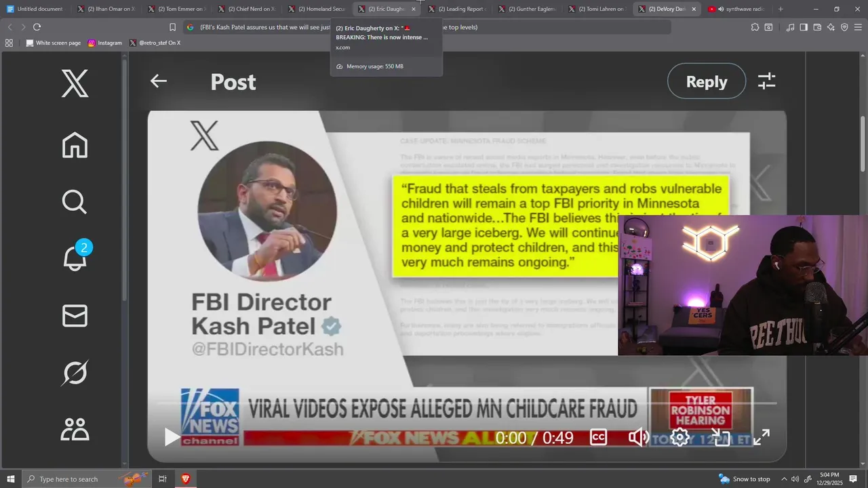
Task: Open media music note control
Action: [790, 27]
